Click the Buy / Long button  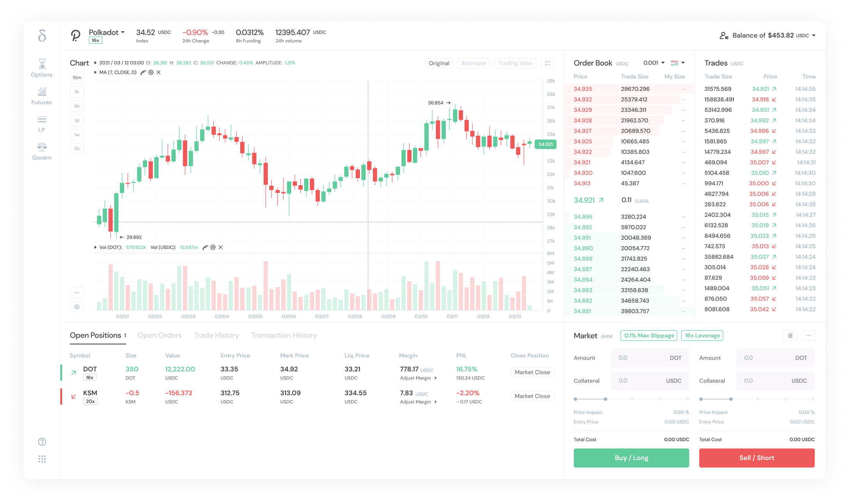click(x=631, y=458)
